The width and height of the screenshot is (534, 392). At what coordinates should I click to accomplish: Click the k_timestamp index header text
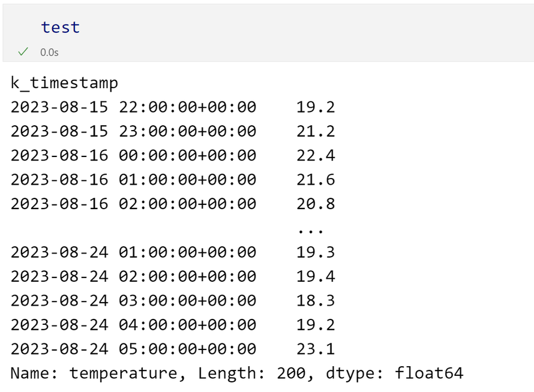coord(64,83)
